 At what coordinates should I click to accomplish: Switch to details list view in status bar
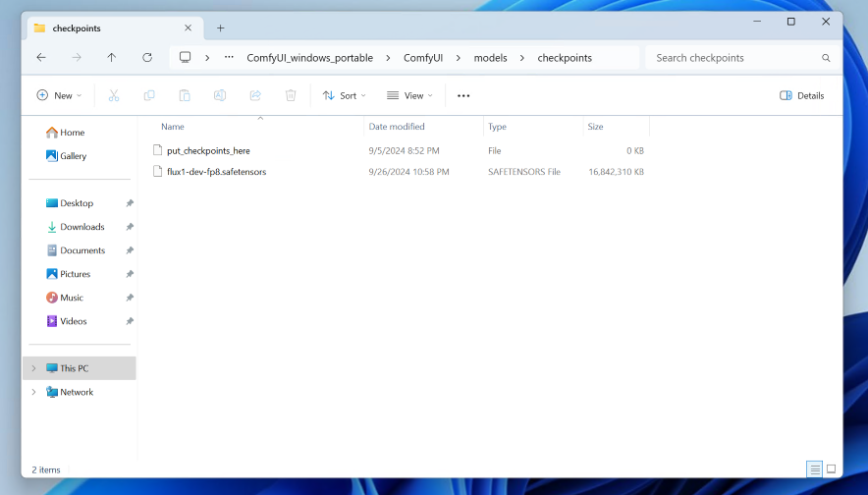tap(814, 469)
